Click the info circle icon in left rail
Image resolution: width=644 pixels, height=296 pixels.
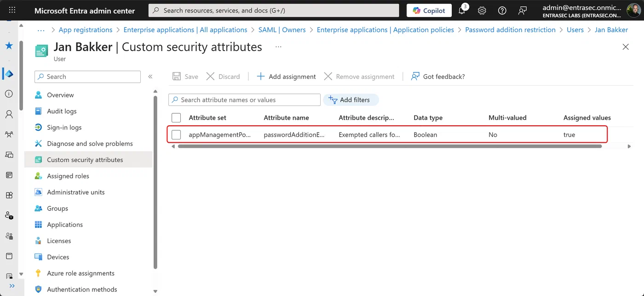(x=9, y=94)
